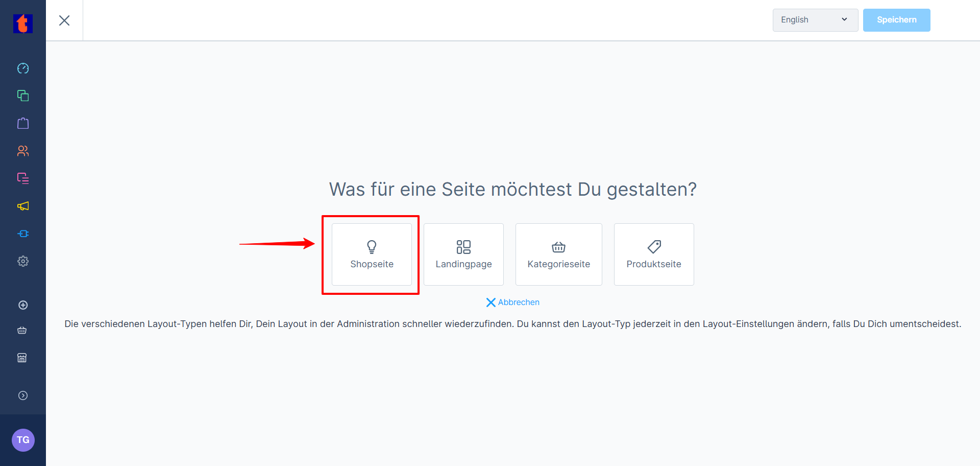
Task: Open the TG user profile avatar
Action: coord(23,440)
